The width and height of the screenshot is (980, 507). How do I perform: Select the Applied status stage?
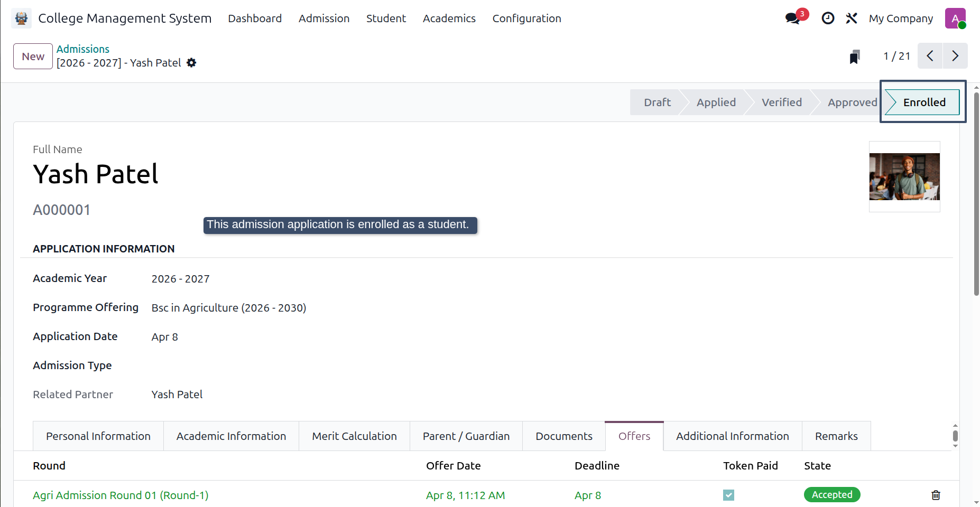(716, 102)
